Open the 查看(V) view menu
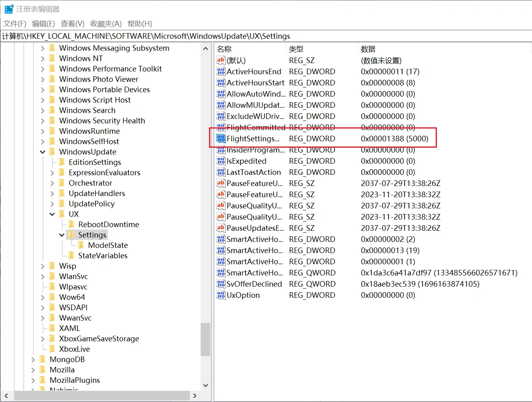 72,24
